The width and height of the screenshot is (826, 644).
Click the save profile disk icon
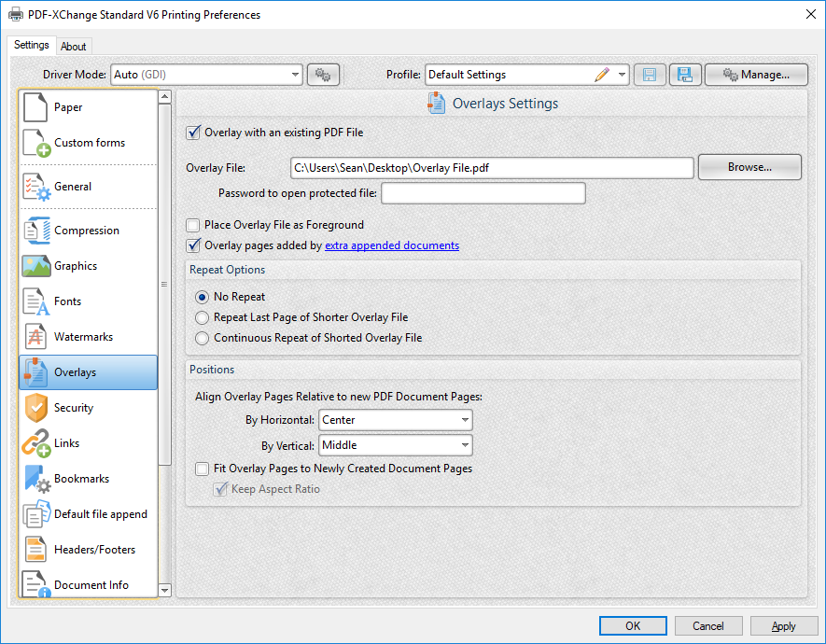(650, 75)
